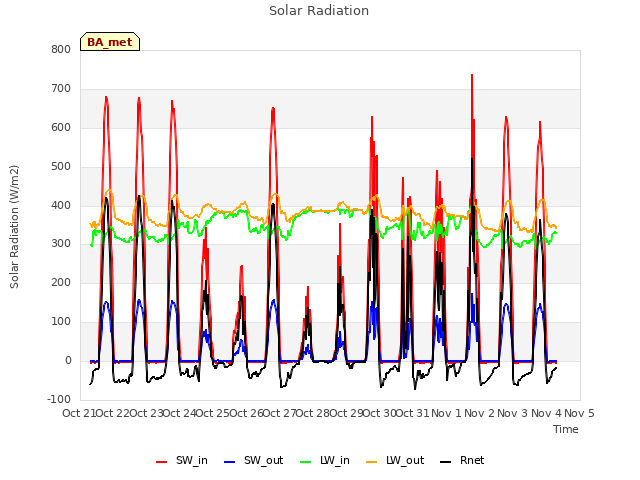Toggle the Rnet legend entry
640x480 pixels.
click(462, 460)
